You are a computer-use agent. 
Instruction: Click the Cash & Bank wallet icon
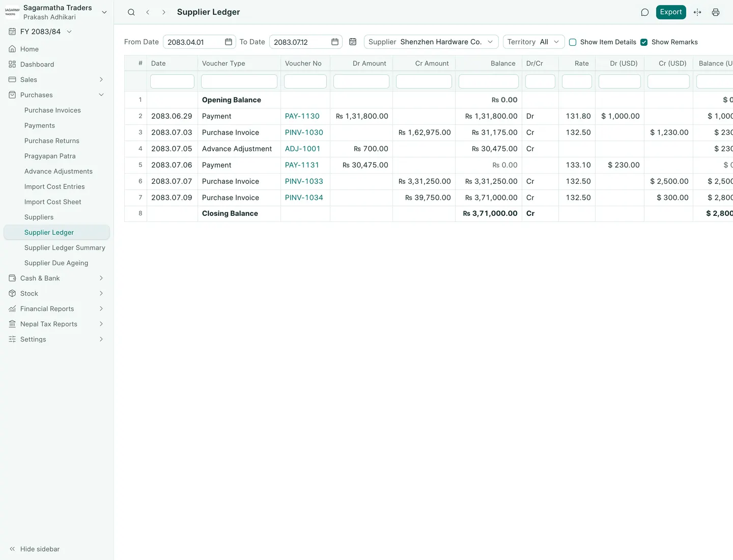[12, 278]
